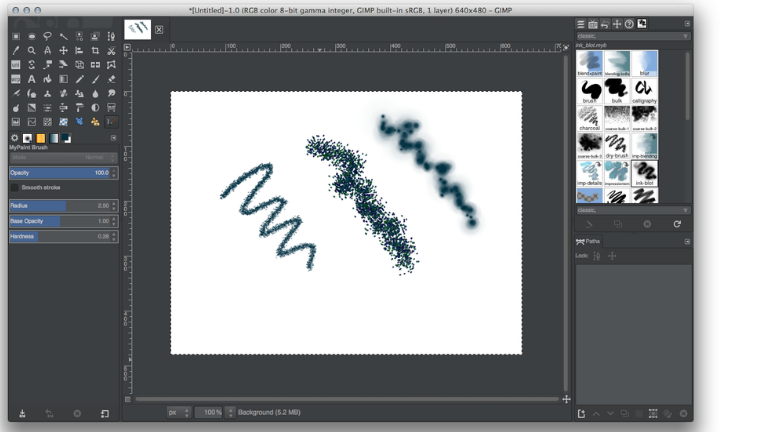Open the lower 'classic,' tag assign dropdown
This screenshot has width=768, height=432.
[633, 210]
